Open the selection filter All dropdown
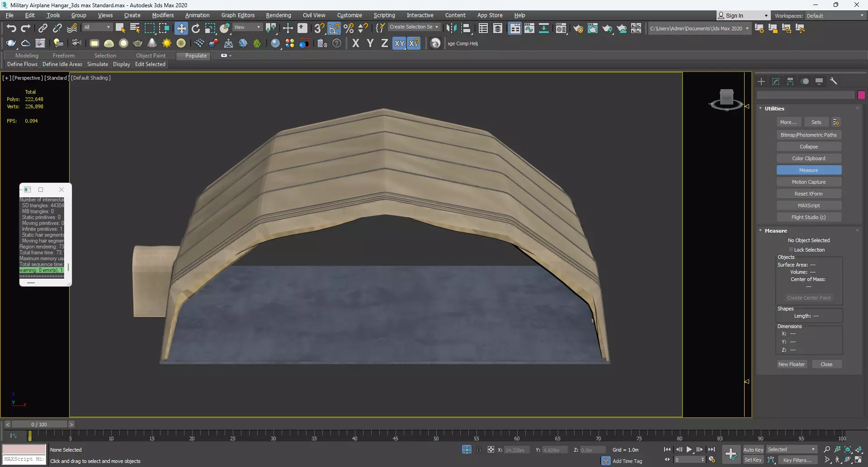 [97, 27]
